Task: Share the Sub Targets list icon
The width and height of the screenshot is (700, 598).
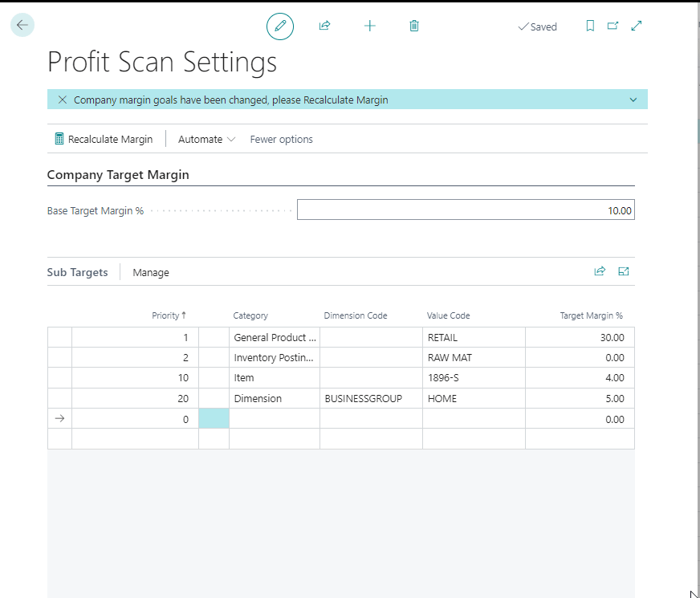Action: point(600,271)
